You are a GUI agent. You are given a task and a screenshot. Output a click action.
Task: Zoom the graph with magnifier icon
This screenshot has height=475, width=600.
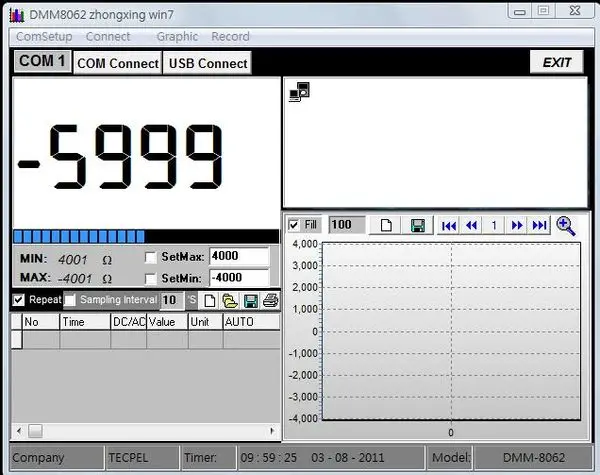point(566,226)
